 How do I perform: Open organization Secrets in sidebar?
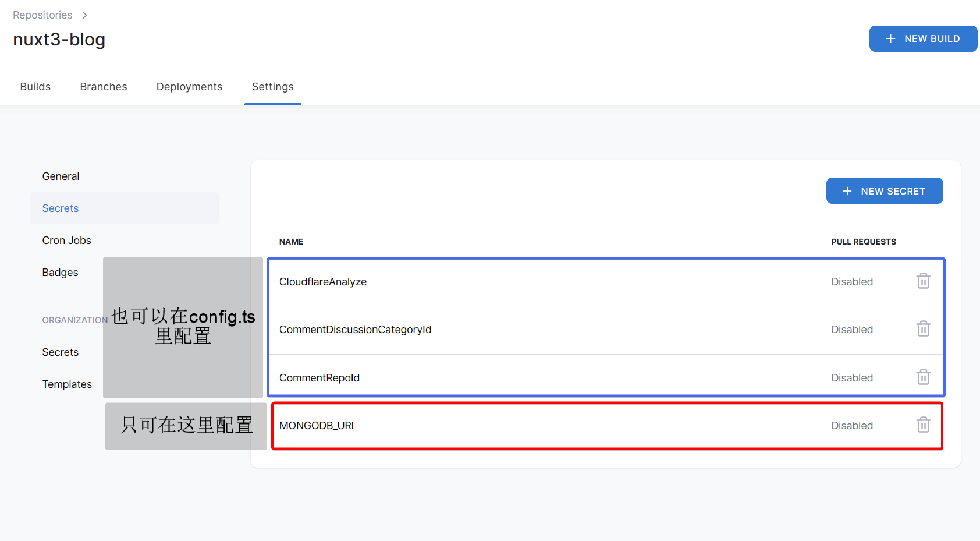pos(60,352)
